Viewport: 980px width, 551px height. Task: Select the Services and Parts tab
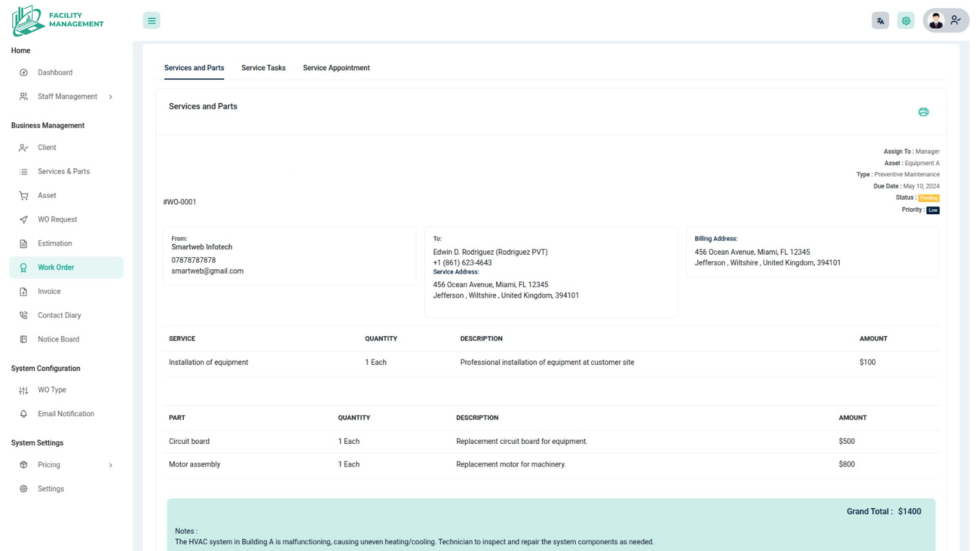tap(194, 68)
